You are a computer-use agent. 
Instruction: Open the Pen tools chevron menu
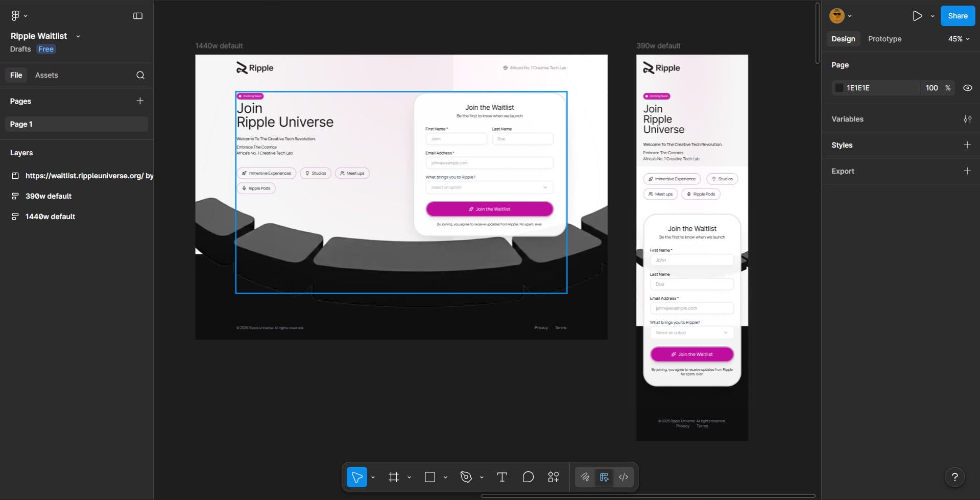pos(482,478)
